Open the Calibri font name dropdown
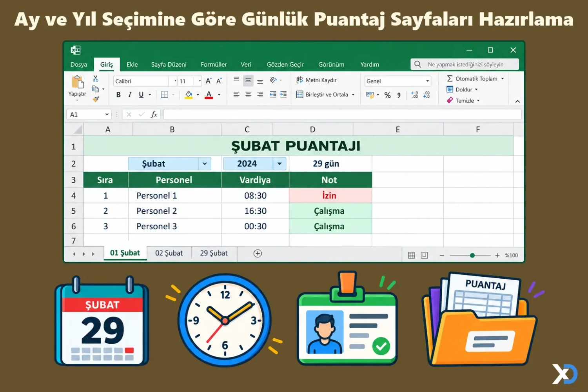Viewport: 588px width, 392px height. point(175,81)
